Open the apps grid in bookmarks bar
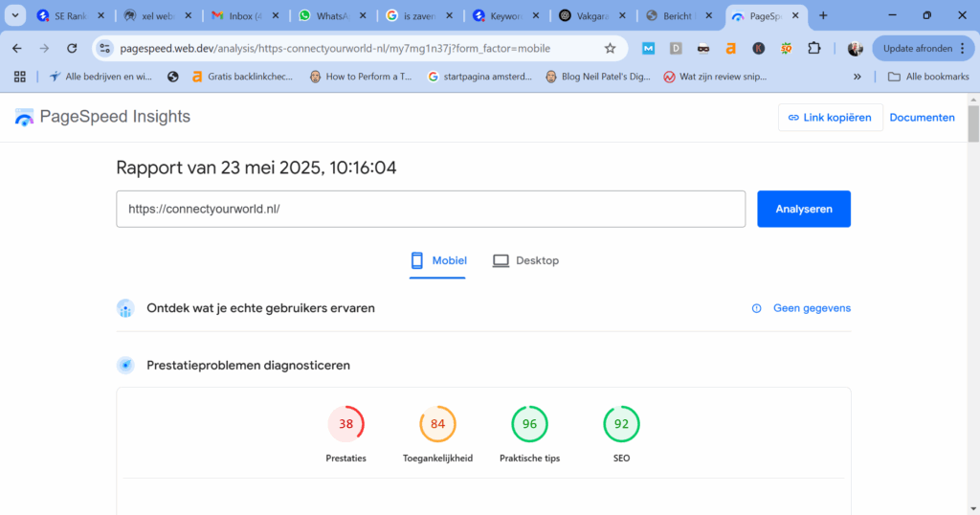The image size is (980, 515). (x=20, y=77)
